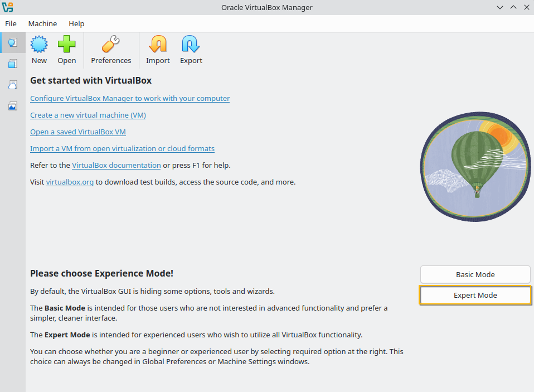Open the Machines tool in the sidebar
The image size is (534, 392).
click(x=12, y=64)
